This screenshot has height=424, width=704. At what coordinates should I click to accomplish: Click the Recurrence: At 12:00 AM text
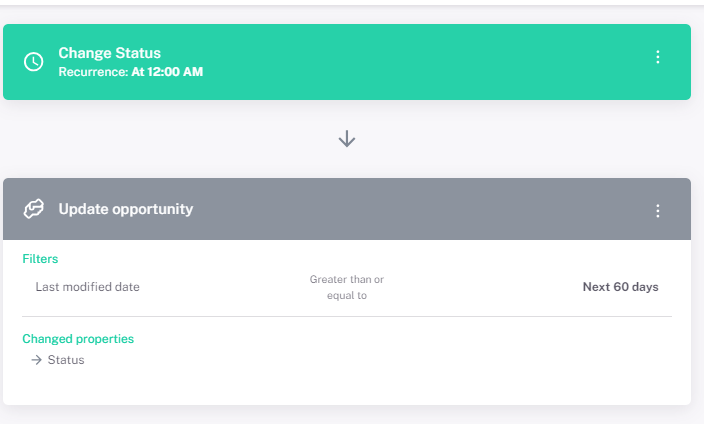pos(130,72)
